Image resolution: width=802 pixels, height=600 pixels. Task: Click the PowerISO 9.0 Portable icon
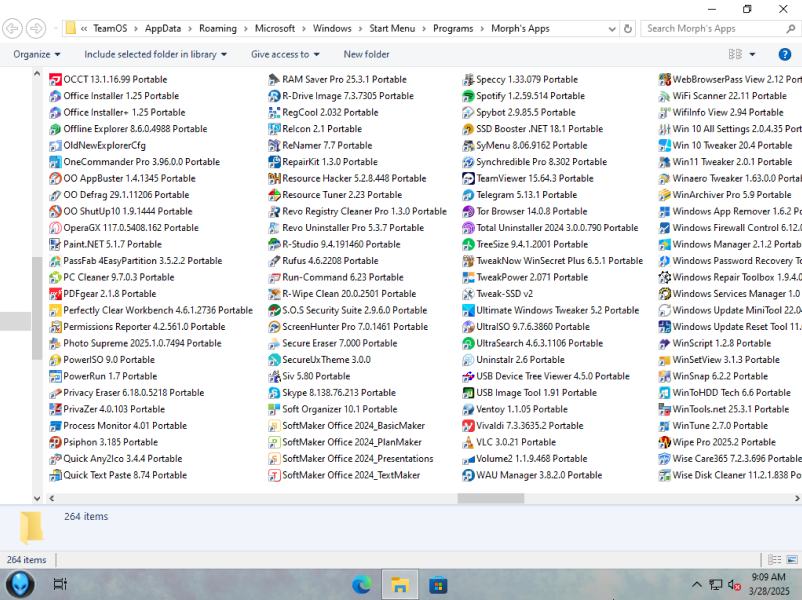click(55, 360)
